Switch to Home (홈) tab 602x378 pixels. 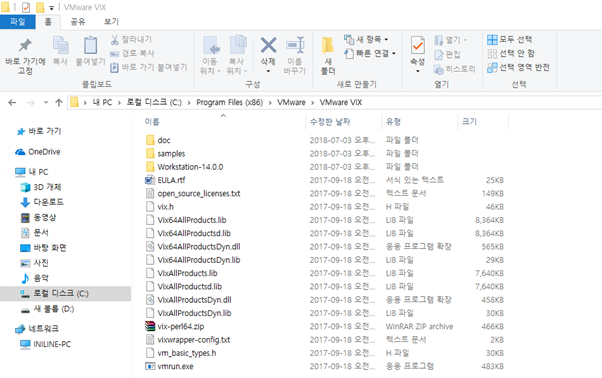(48, 22)
